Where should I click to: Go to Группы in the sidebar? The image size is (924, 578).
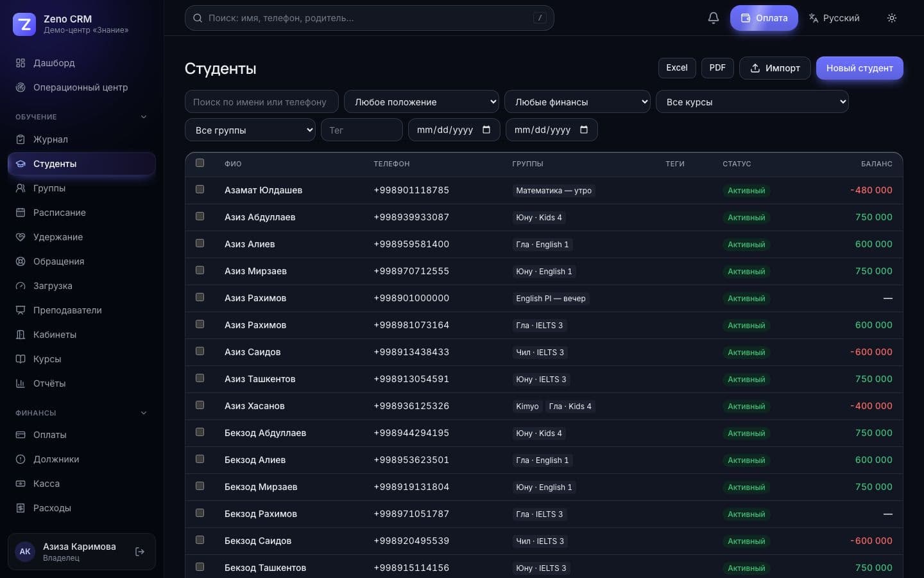tap(81, 188)
